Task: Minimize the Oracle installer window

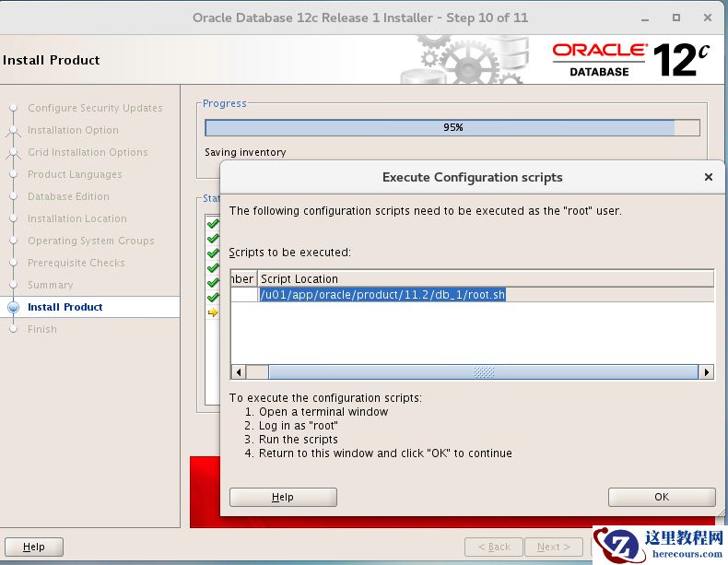Action: tap(645, 18)
